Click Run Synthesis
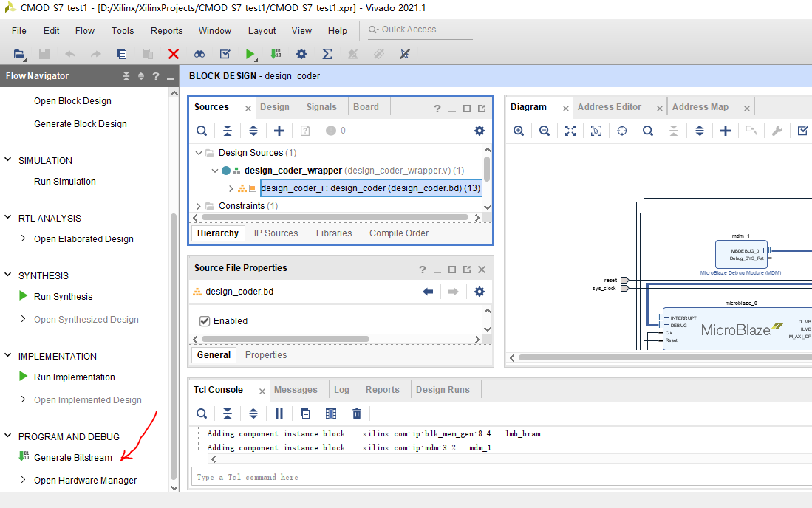The width and height of the screenshot is (812, 508). [x=63, y=297]
